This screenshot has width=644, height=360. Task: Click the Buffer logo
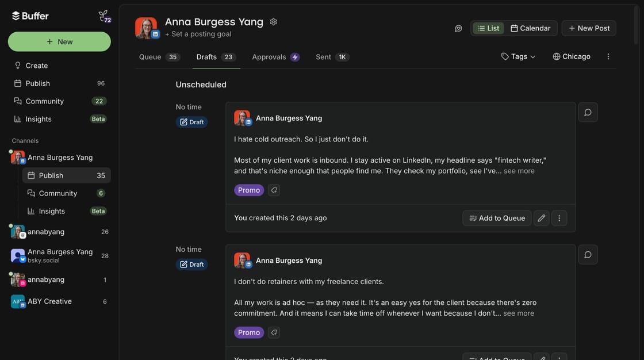[x=30, y=16]
